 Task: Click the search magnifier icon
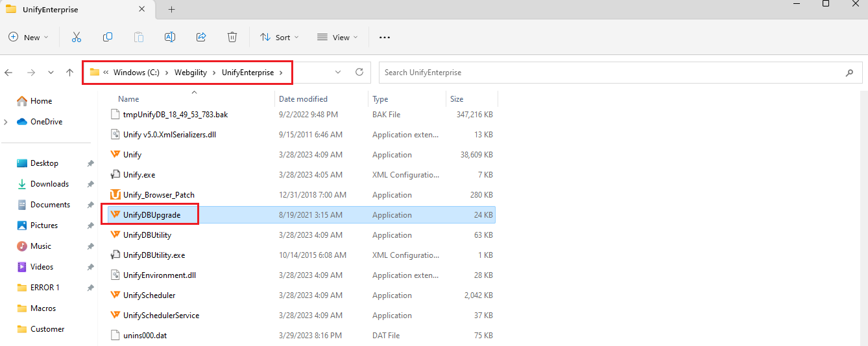point(849,73)
